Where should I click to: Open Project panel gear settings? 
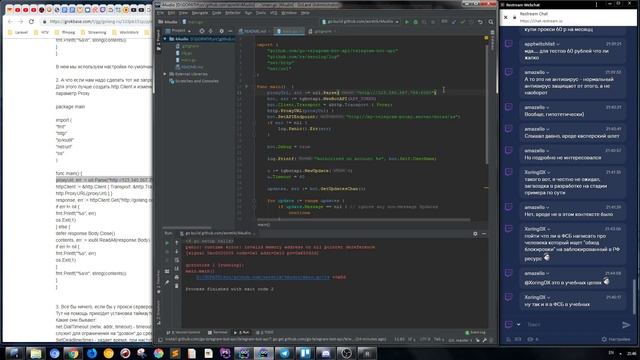coord(222,31)
